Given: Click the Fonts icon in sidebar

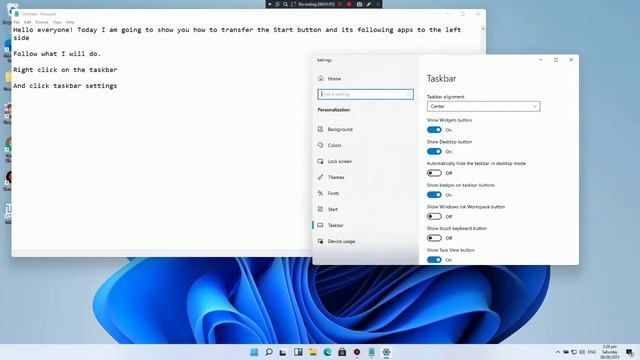Looking at the screenshot, I should (x=320, y=193).
